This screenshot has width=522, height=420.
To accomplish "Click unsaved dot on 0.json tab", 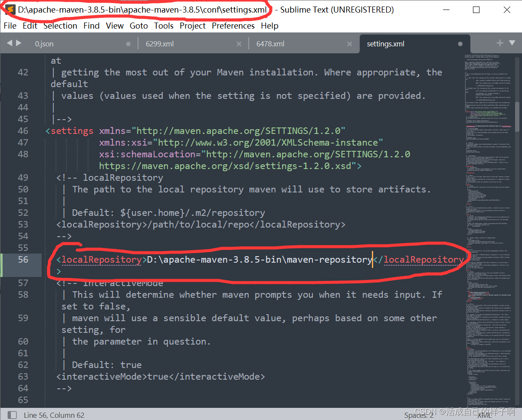I will click(128, 44).
